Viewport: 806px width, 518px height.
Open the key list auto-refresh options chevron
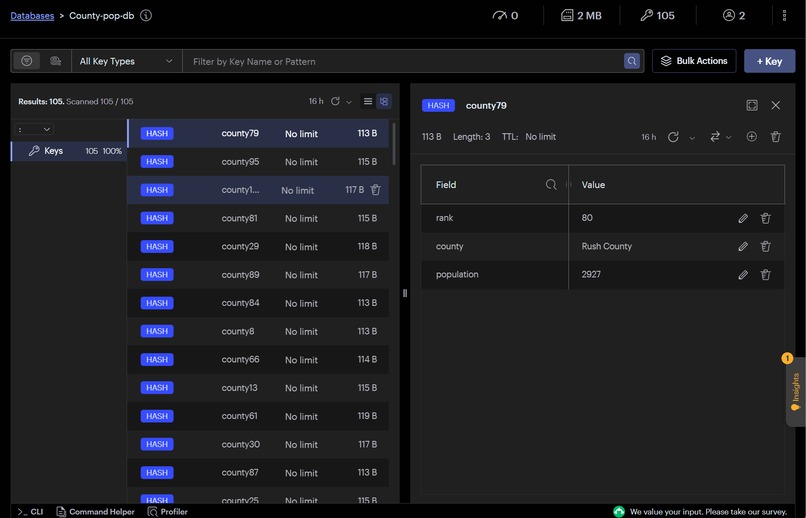point(349,102)
